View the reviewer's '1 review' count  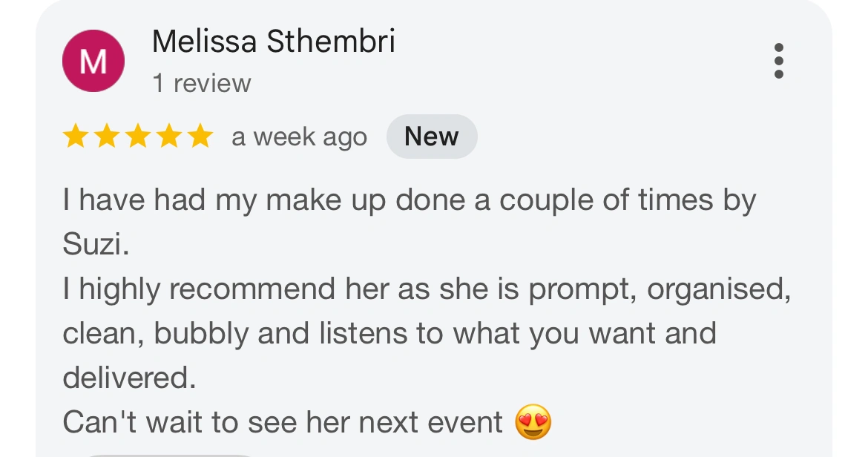(202, 84)
